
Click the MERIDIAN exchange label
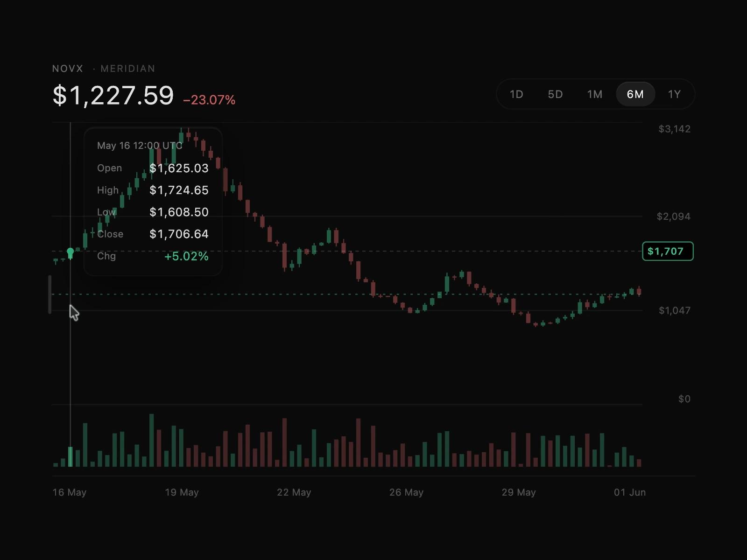(128, 69)
